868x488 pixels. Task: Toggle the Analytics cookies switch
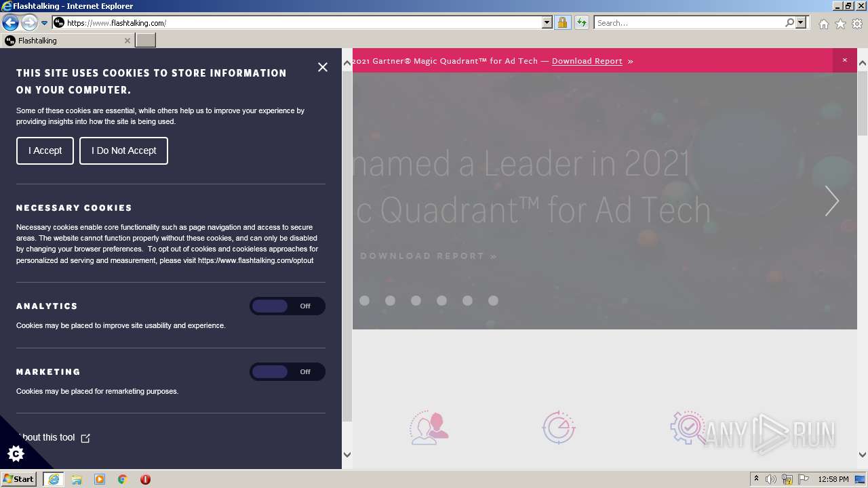[288, 306]
